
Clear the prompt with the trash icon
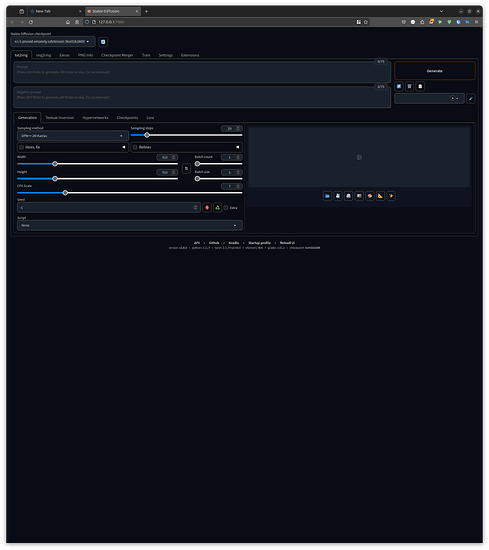409,86
